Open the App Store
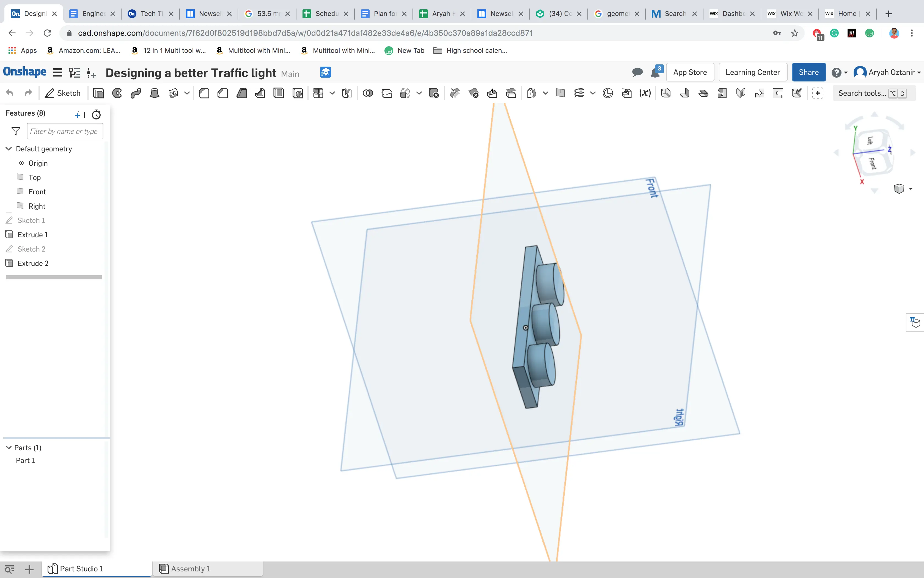924x578 pixels. pos(690,72)
